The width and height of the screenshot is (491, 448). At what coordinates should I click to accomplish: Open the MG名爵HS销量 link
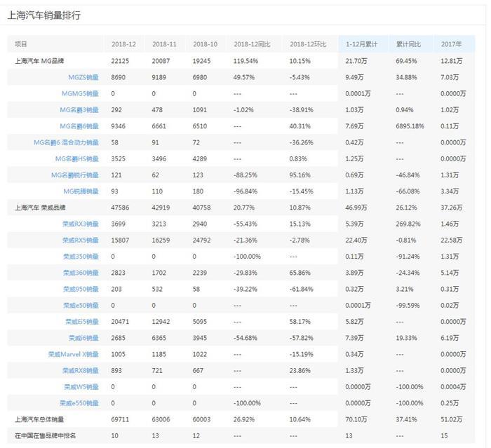pyautogui.click(x=76, y=158)
